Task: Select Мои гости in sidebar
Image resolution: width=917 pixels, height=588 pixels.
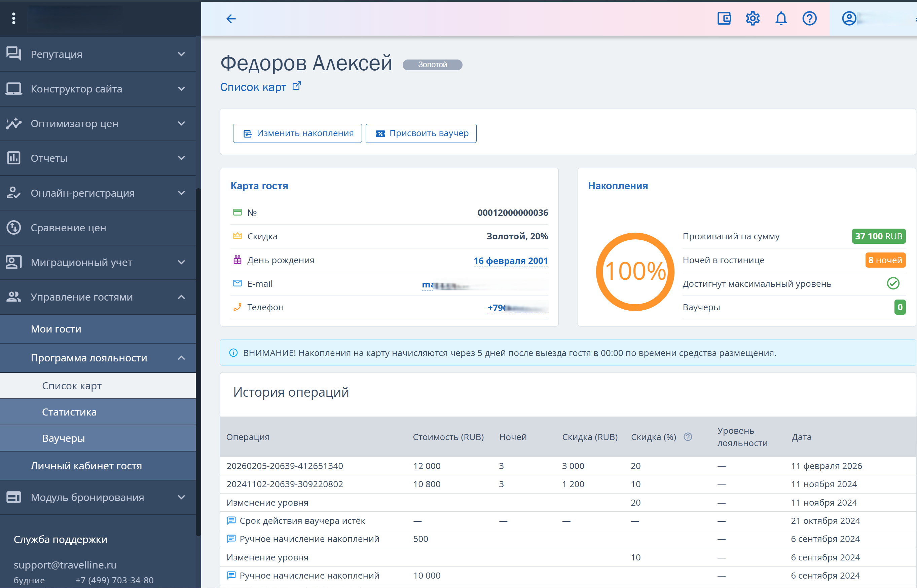Action: click(56, 329)
